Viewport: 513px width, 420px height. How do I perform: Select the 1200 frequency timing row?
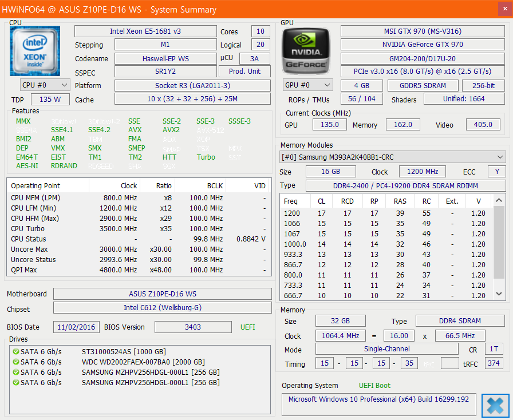[386, 213]
